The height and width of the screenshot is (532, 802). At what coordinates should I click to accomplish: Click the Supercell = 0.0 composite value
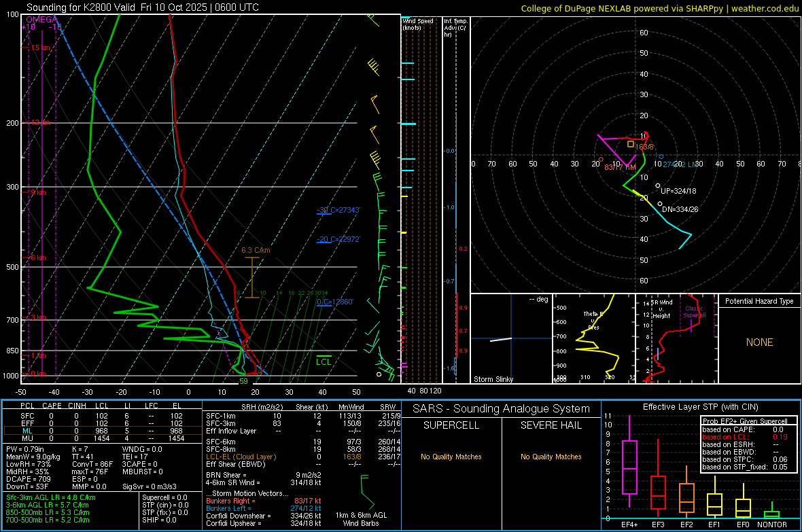[164, 497]
